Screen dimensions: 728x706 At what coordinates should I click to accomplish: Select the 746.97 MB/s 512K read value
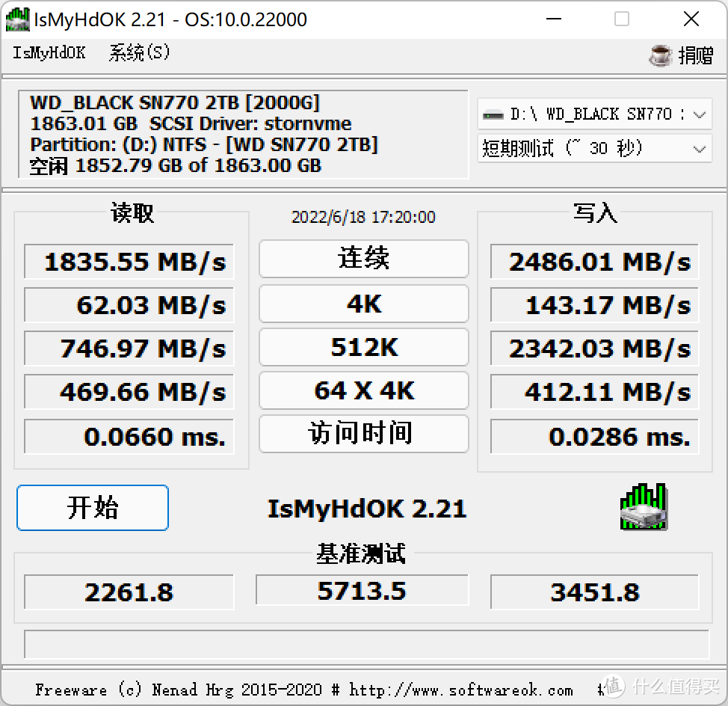pyautogui.click(x=129, y=349)
